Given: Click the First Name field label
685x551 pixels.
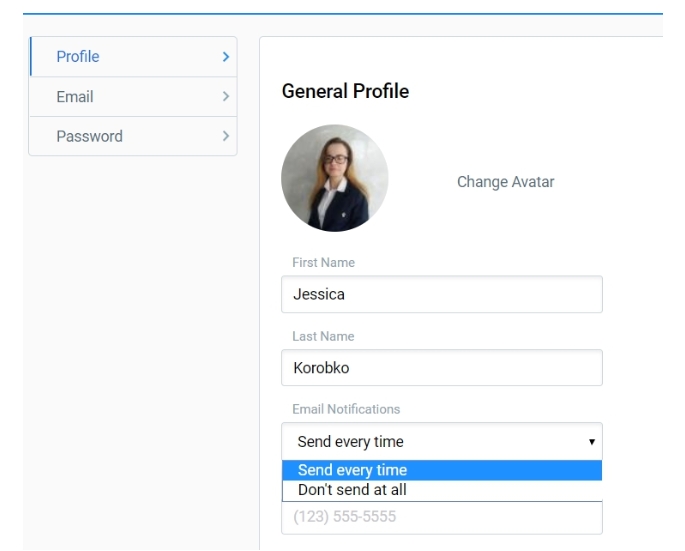Looking at the screenshot, I should point(323,263).
